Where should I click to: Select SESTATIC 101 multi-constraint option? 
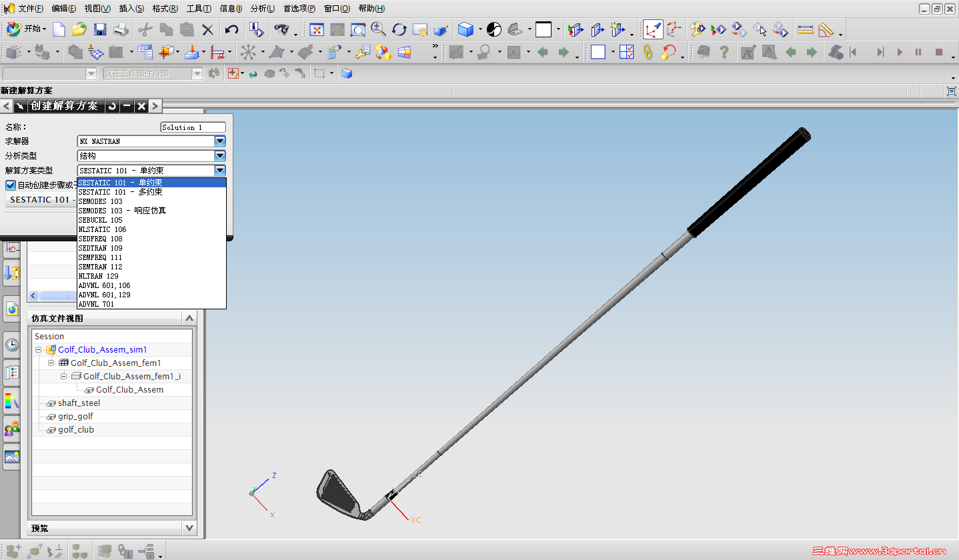[x=152, y=192]
